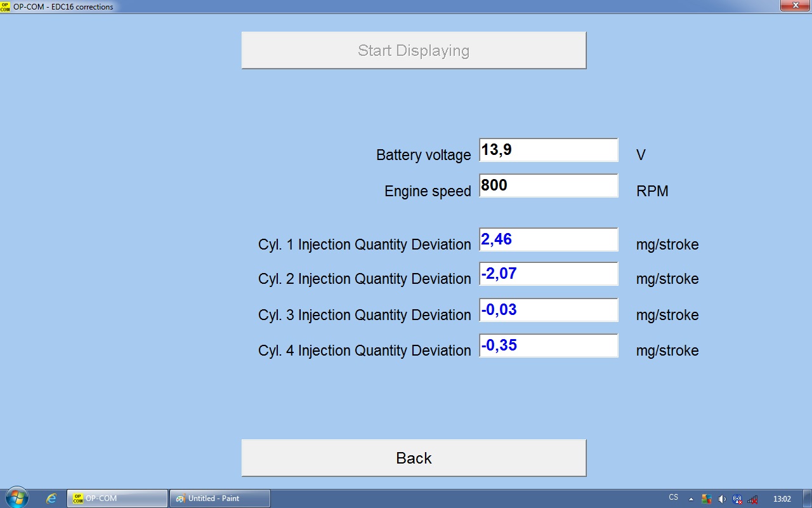
Task: Switch to the OP-COM taskbar button
Action: tap(117, 498)
